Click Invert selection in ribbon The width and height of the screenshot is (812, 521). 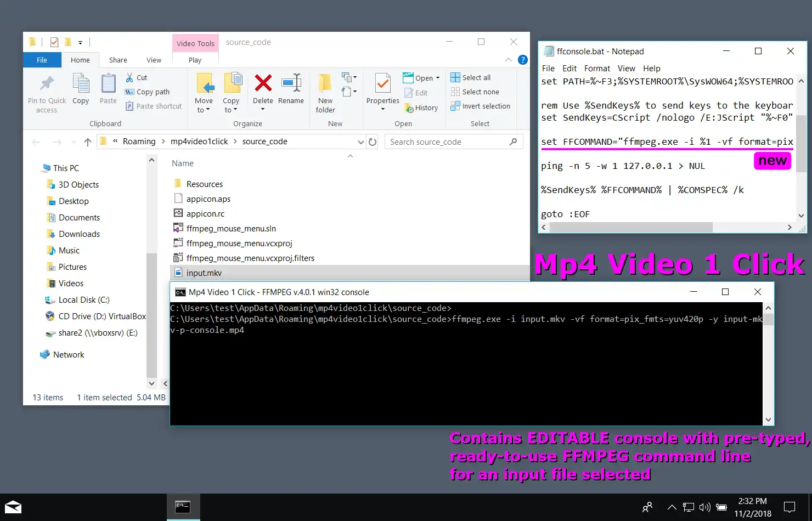click(480, 106)
